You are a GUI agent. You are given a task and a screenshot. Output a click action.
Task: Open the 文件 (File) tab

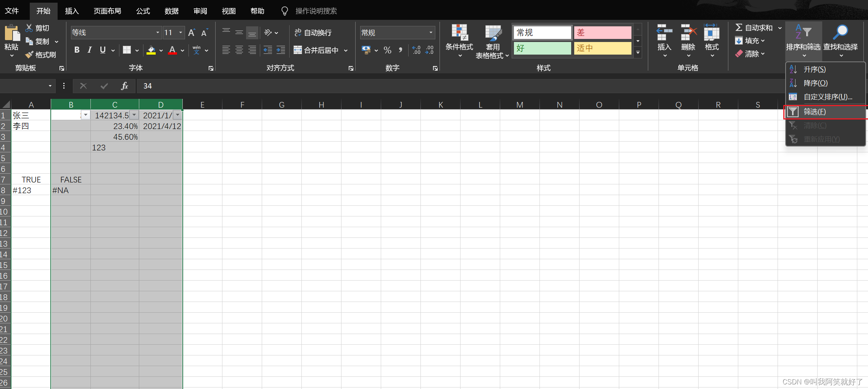click(12, 11)
